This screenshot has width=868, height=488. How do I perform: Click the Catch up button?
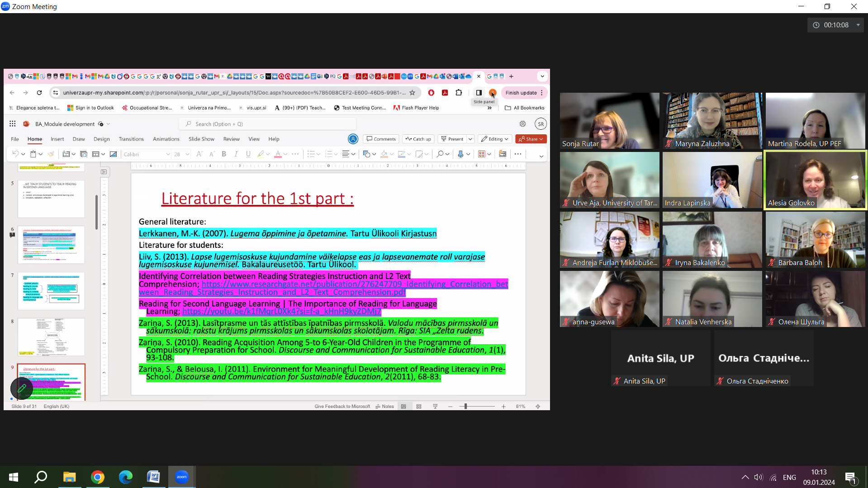(x=418, y=139)
